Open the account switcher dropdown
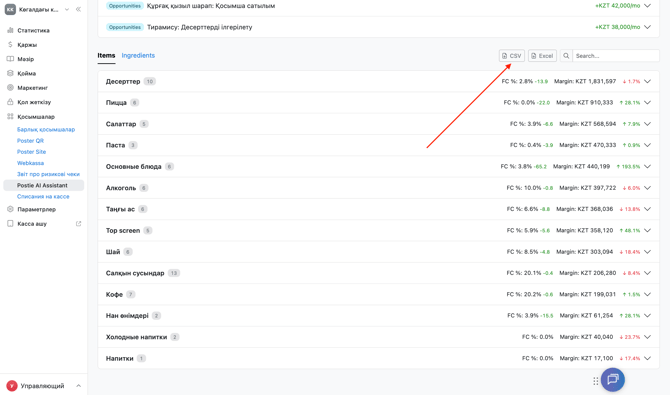The width and height of the screenshot is (670, 395). (x=67, y=9)
